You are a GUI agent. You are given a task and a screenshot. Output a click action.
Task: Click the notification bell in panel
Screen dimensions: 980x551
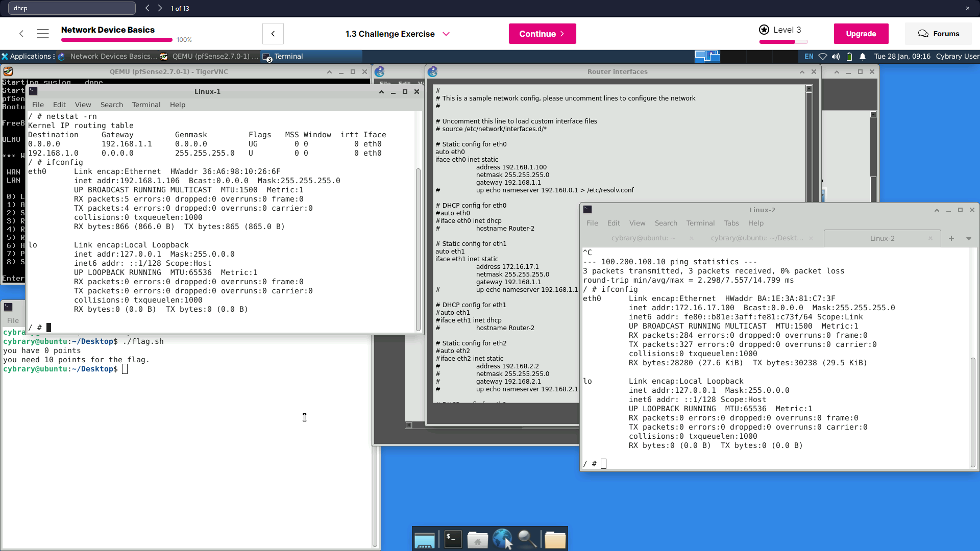862,57
